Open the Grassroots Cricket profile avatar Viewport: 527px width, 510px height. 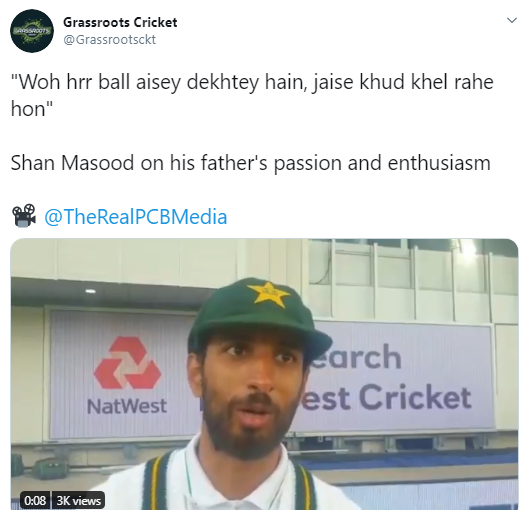pos(32,31)
